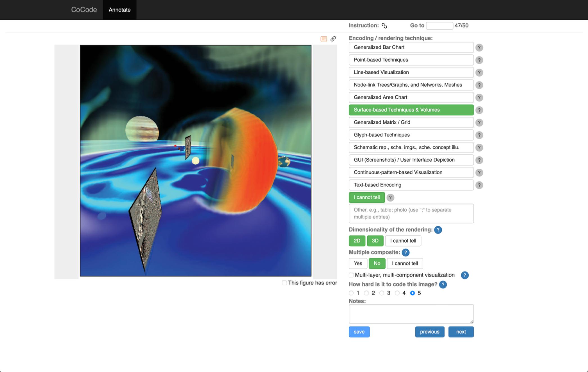
Task: Open the instruction link icon
Action: (384, 26)
